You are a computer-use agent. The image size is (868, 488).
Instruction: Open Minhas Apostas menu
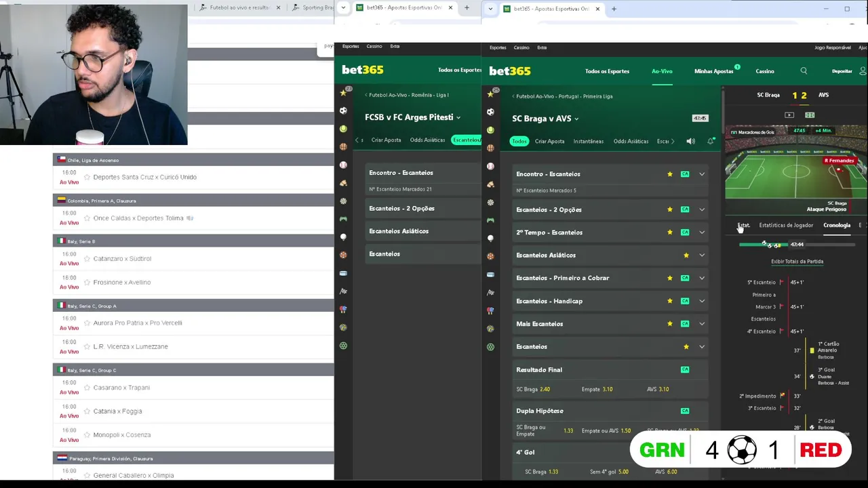713,71
